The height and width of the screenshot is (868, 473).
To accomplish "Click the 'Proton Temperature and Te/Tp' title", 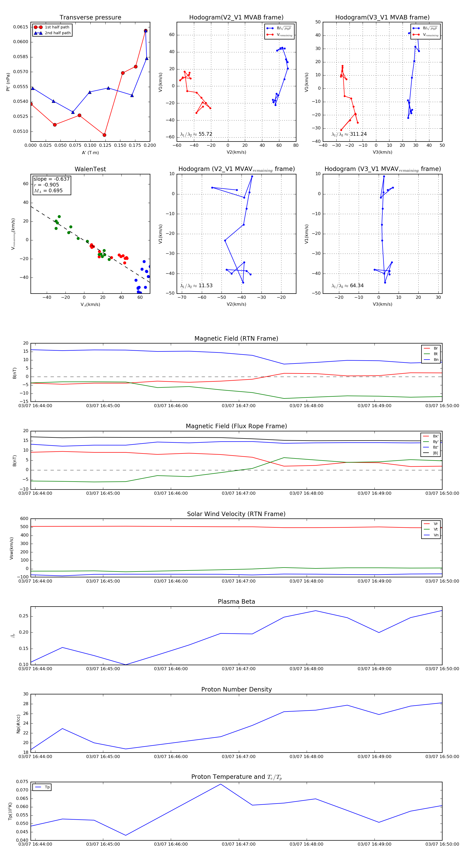I will pyautogui.click(x=236, y=777).
